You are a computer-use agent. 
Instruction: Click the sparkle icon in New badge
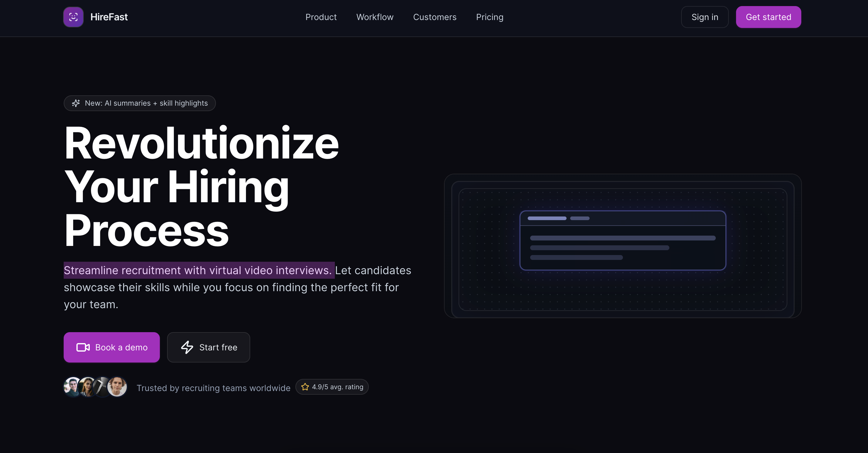[76, 103]
